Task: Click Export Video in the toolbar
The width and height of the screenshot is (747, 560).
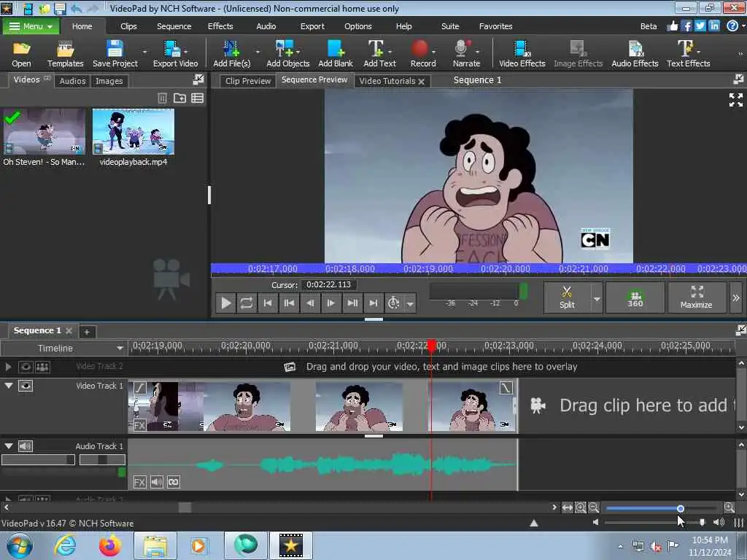Action: coord(175,54)
